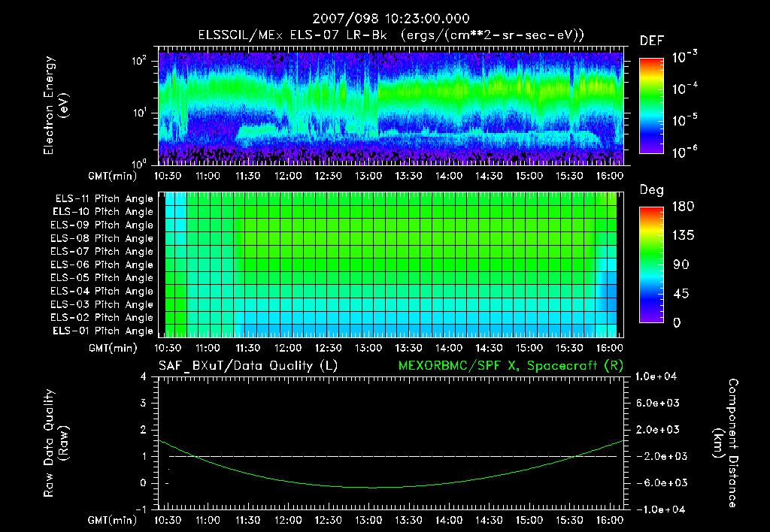Select the ELS-08 Pitch Angle row label

tap(102, 238)
